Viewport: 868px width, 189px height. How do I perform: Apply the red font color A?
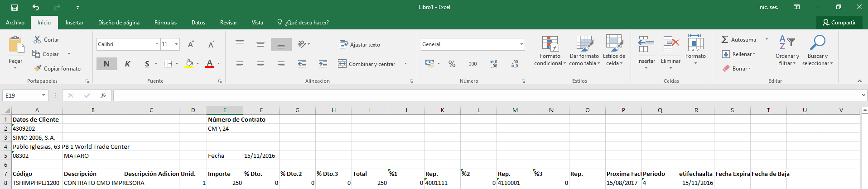pos(210,64)
